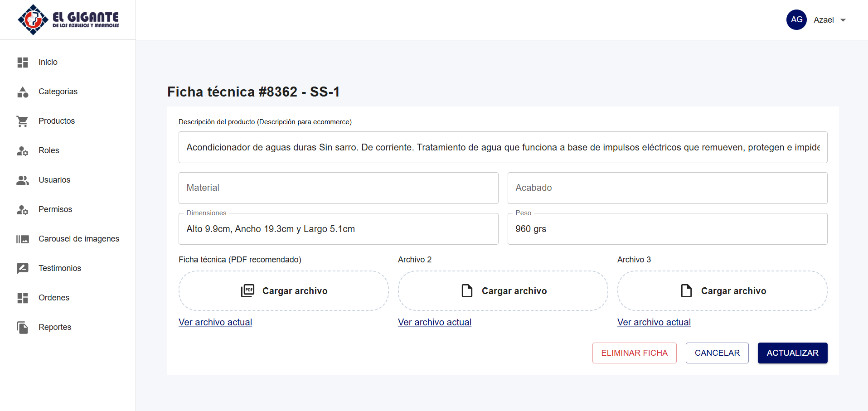Click the Material input field

tap(338, 188)
